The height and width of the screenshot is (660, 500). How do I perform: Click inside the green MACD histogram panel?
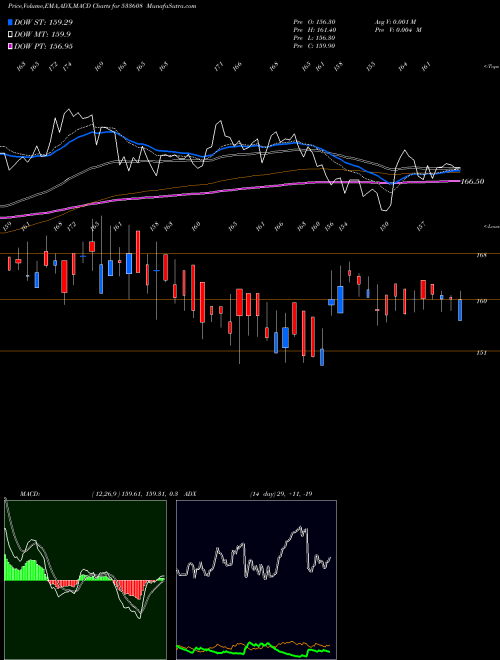point(85,580)
